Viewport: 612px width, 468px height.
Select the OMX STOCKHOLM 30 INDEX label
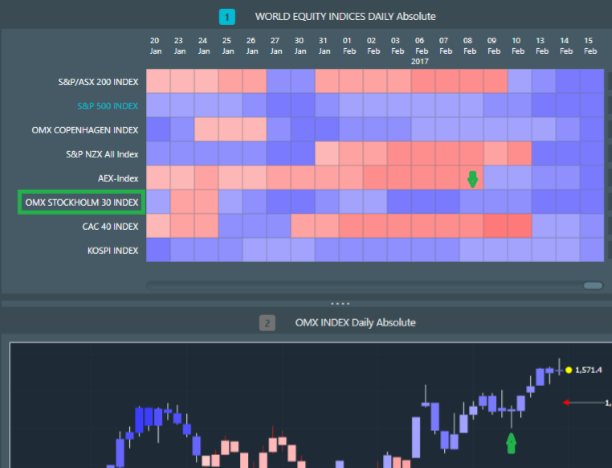tap(82, 203)
